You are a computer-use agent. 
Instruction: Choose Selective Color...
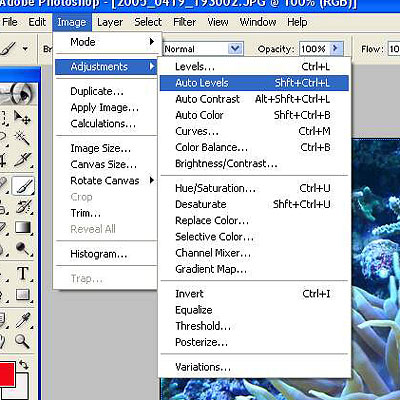[254, 237]
